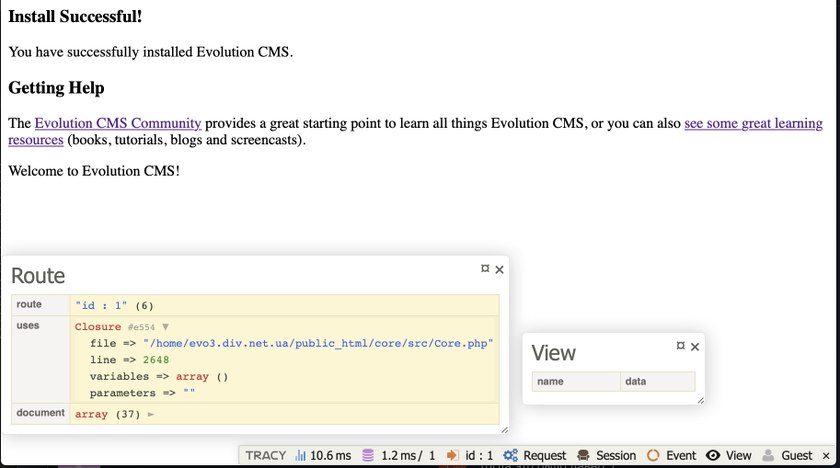The height and width of the screenshot is (468, 840).
Task: Click the gears icon beside Request
Action: [x=511, y=456]
